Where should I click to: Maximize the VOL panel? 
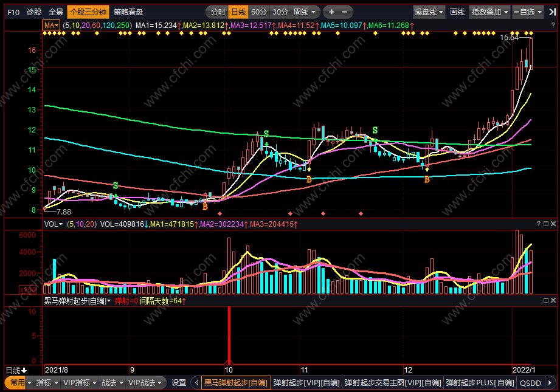tap(546, 224)
